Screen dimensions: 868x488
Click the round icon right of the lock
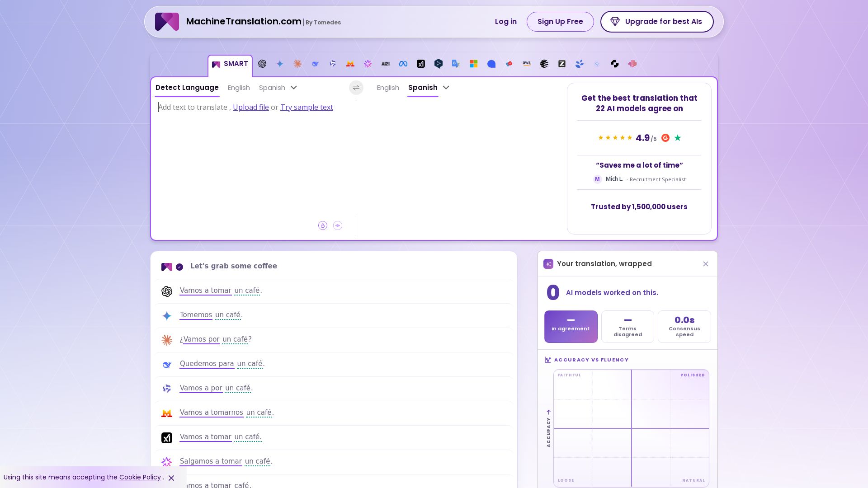click(x=338, y=225)
